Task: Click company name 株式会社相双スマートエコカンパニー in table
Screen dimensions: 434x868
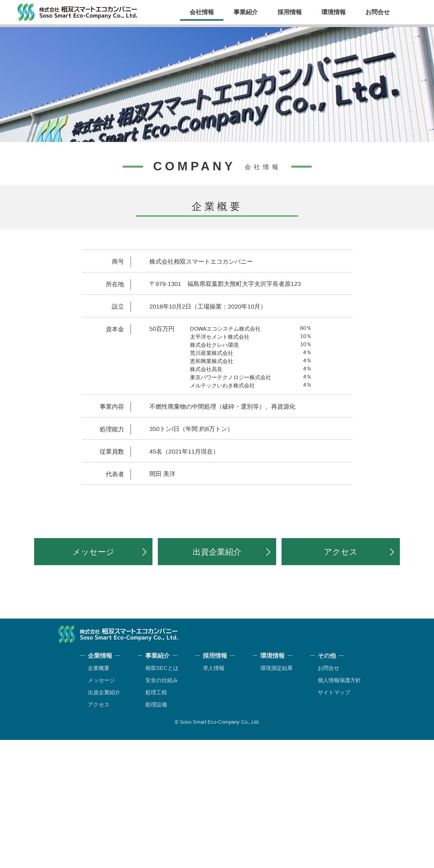Action: pos(201,262)
